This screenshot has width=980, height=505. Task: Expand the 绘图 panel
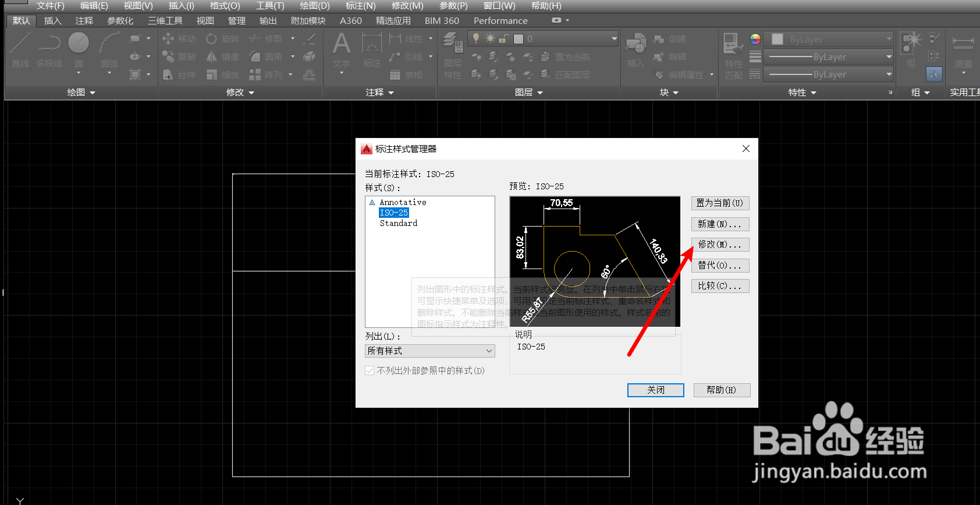click(81, 92)
